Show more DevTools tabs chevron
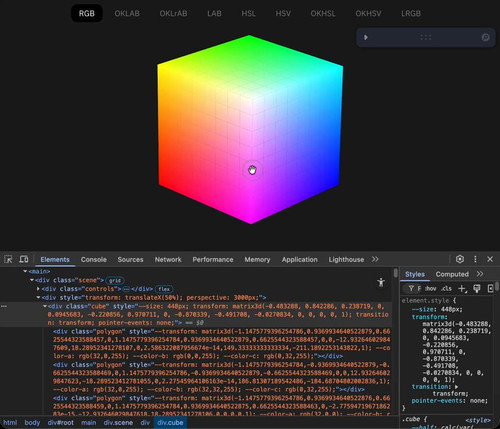Screen dimensions: 500x429 pos(375,259)
